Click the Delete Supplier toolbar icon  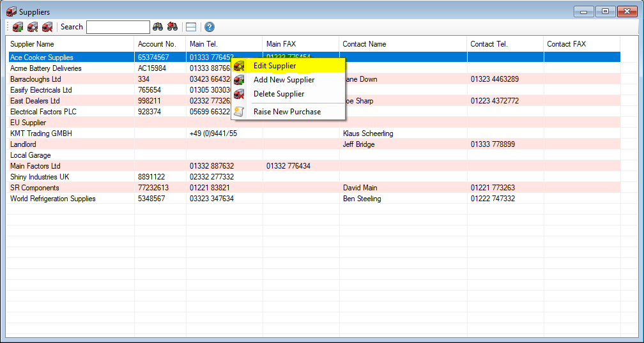coord(47,27)
